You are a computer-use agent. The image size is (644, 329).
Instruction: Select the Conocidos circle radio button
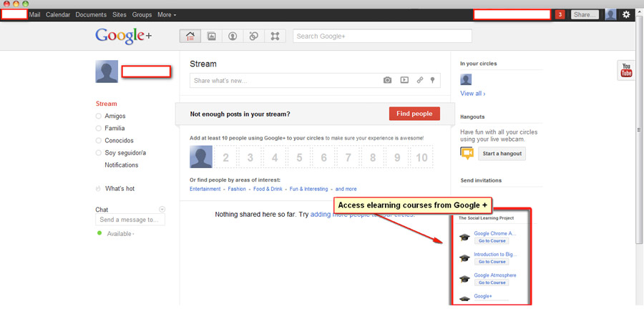pos(98,140)
